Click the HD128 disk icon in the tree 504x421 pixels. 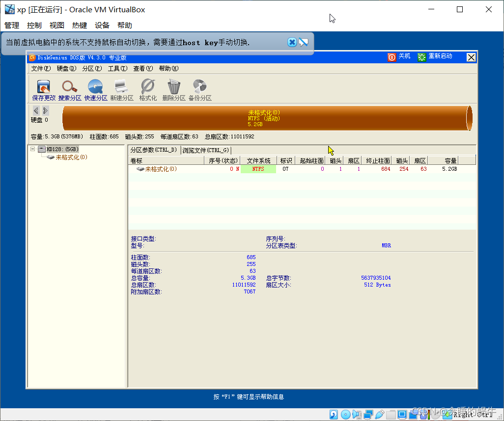41,149
